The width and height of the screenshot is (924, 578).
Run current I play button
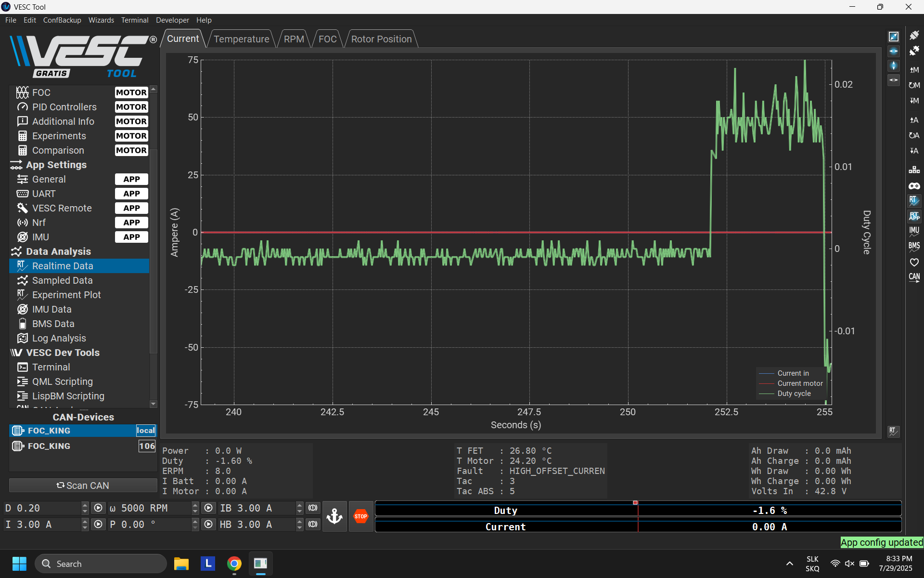[x=98, y=525]
